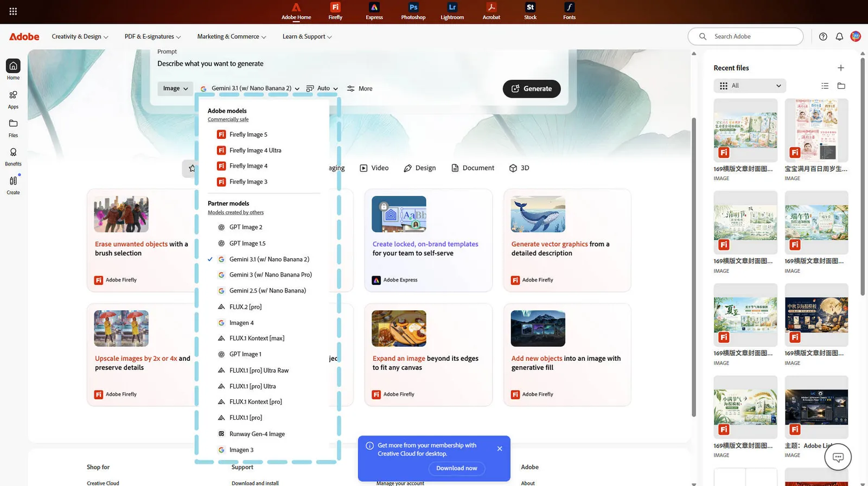Go to Home in left sidebar
The height and width of the screenshot is (486, 868).
[x=13, y=69]
